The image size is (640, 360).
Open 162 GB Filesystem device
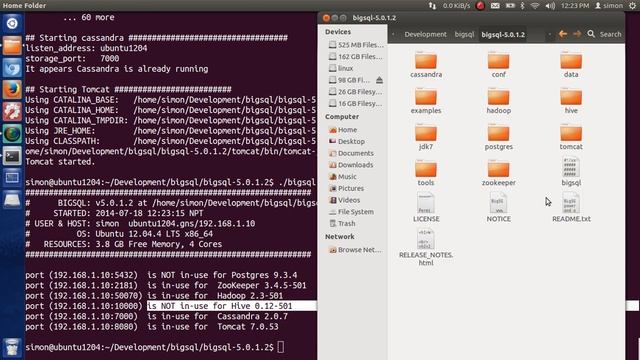(x=356, y=57)
